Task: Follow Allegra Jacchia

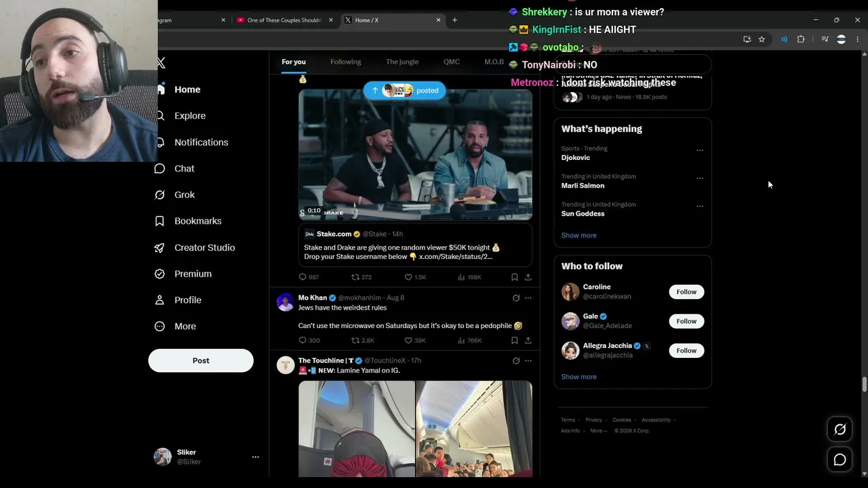Action: pyautogui.click(x=686, y=350)
